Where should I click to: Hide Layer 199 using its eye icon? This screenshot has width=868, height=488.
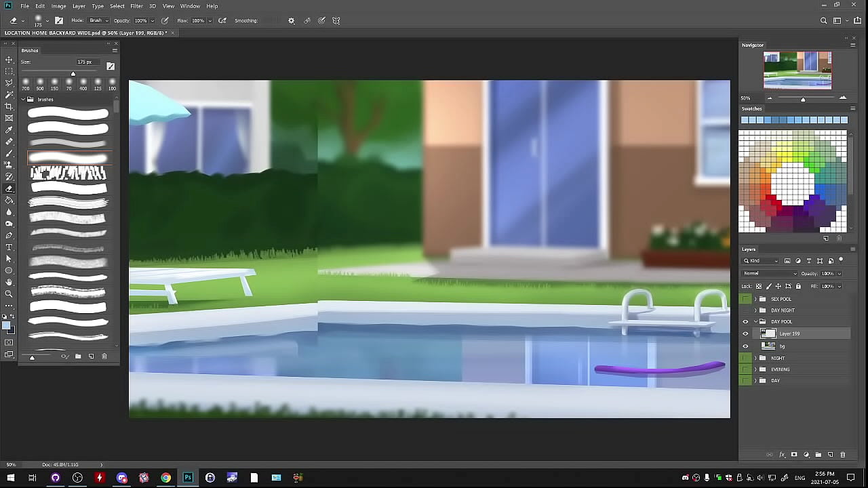click(746, 334)
